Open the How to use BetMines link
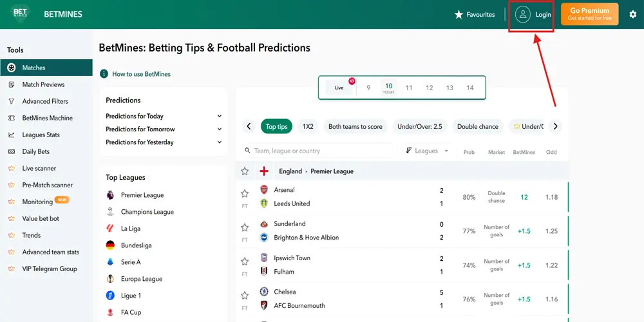 pyautogui.click(x=141, y=74)
